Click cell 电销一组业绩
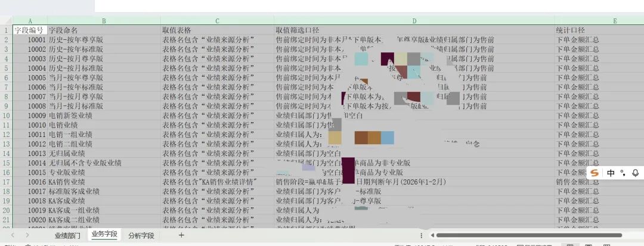Image resolution: width=644 pixels, height=246 pixels. coord(104,135)
